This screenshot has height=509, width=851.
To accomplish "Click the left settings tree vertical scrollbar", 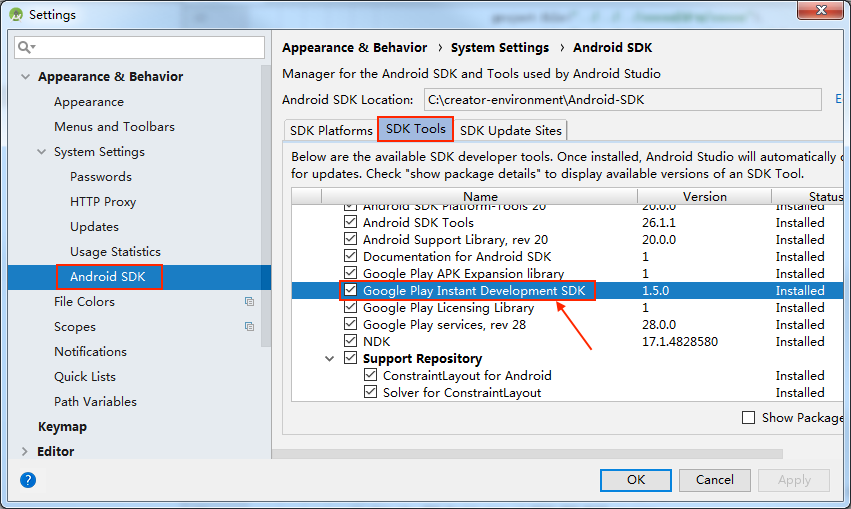I will (265, 206).
